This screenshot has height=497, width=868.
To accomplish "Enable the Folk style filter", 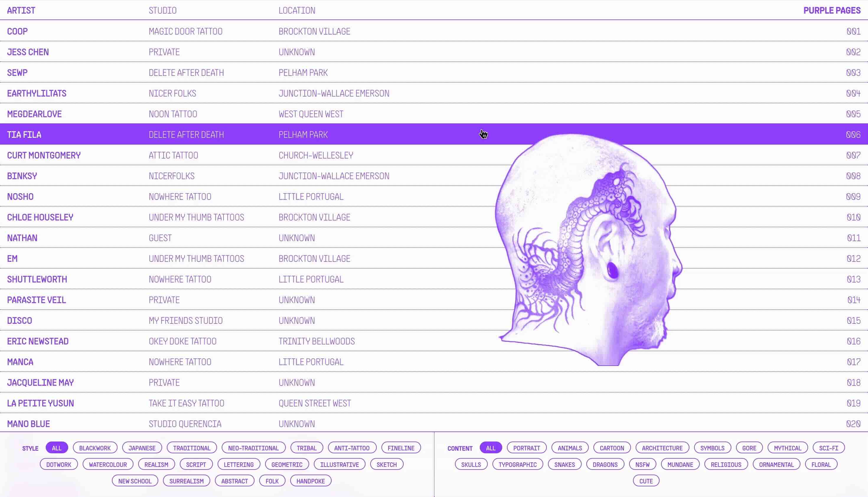I will pos(272,481).
